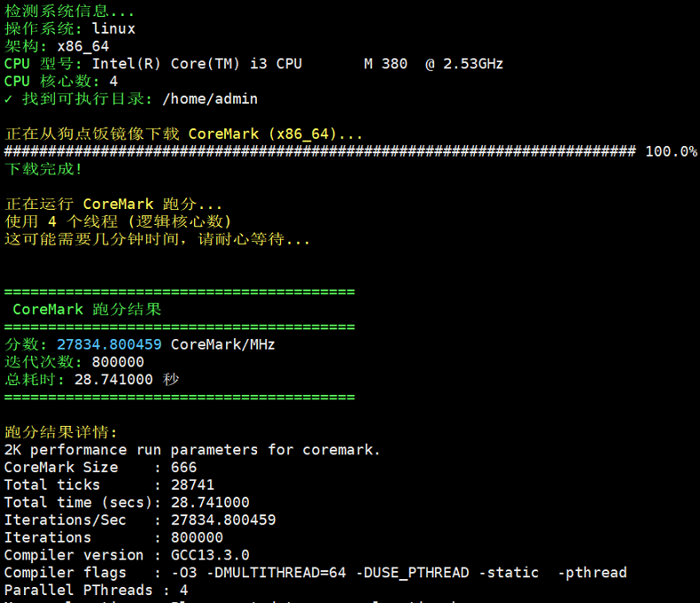700x603 pixels.
Task: Click the 下载完成! message
Action: [x=43, y=168]
